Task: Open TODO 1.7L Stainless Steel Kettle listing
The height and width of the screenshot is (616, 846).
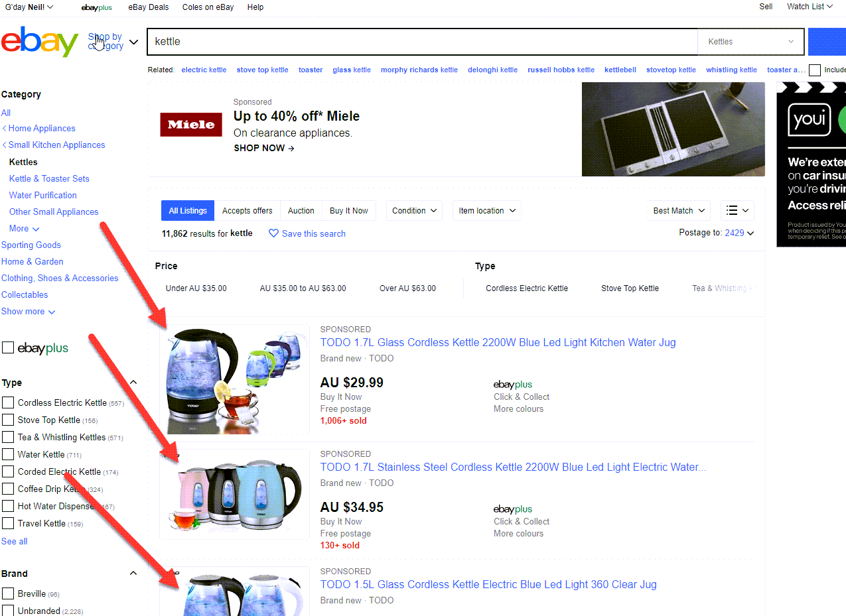Action: click(x=514, y=467)
